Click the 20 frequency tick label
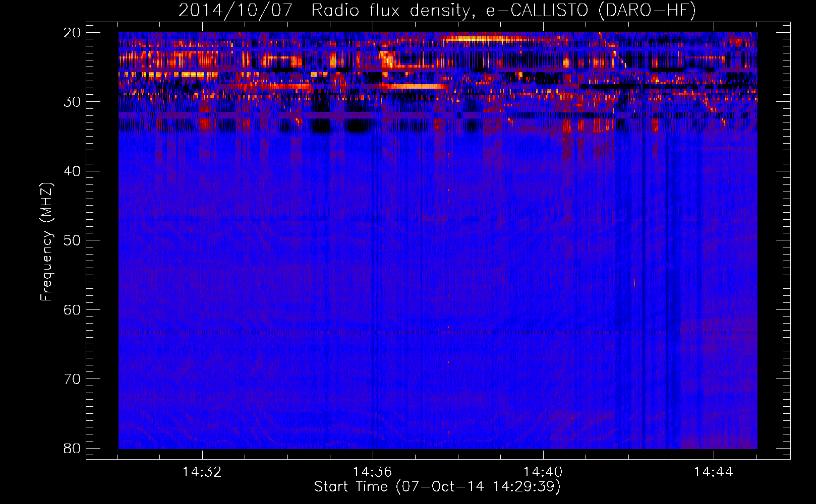Viewport: 816px width, 504px height. 72,33
